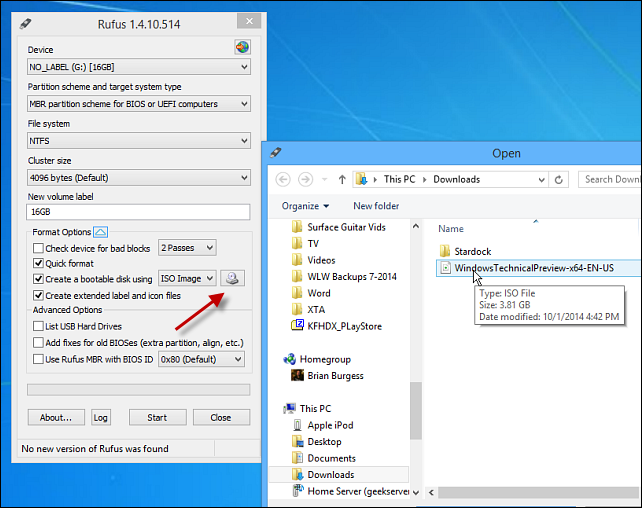Open Home Server network location
Image resolution: width=642 pixels, height=508 pixels.
tap(357, 491)
